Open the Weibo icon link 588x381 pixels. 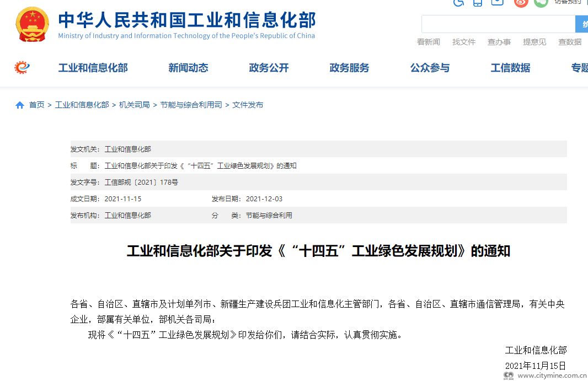521,2
